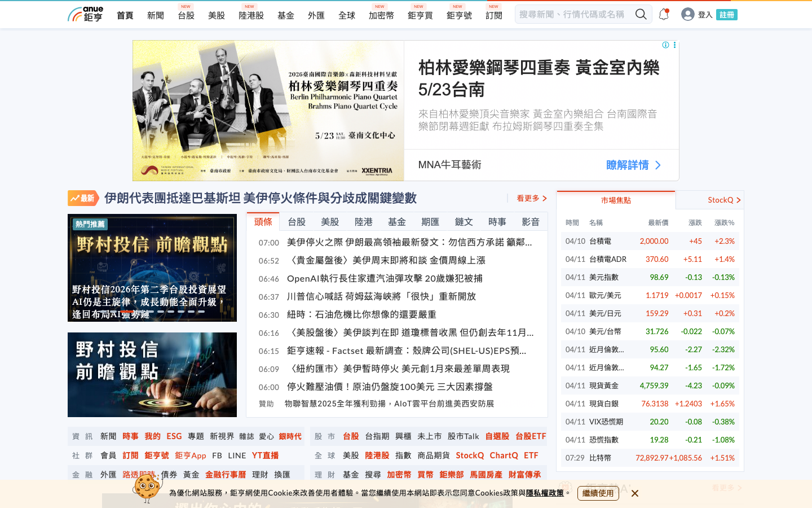This screenshot has height=508, width=812.
Task: Open the 隱私權政策 link
Action: click(x=545, y=493)
